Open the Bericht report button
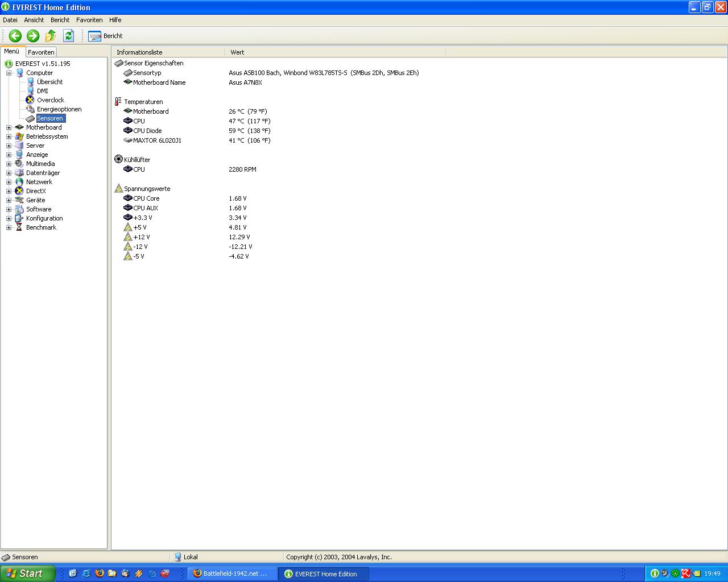Screen dimensions: 728x582 click(x=106, y=36)
